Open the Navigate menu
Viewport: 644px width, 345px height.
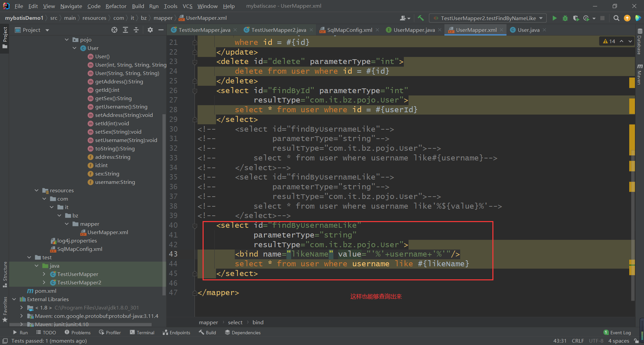click(71, 6)
